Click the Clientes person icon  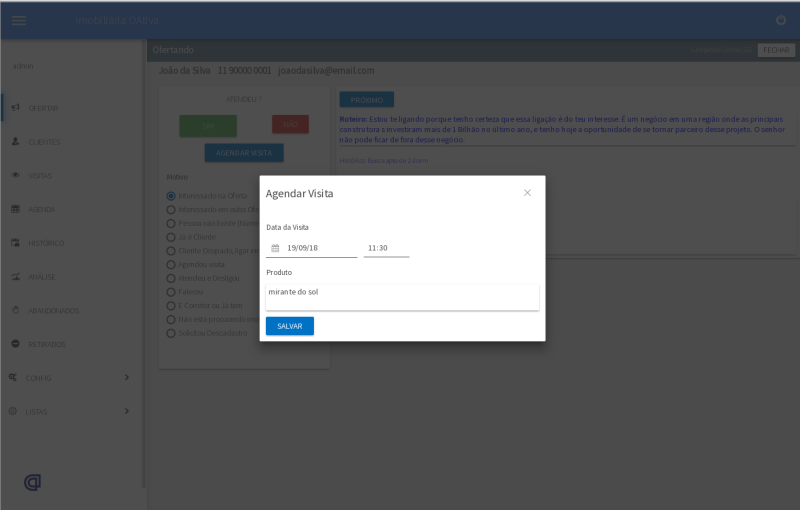click(15, 142)
